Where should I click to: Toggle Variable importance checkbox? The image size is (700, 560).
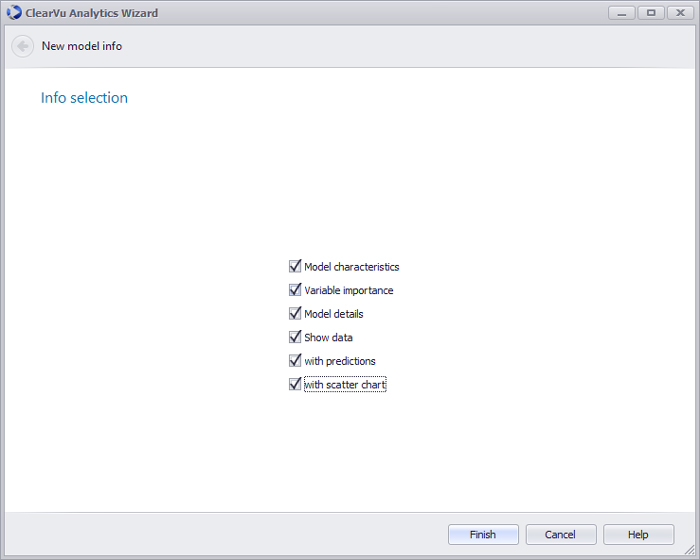(295, 290)
